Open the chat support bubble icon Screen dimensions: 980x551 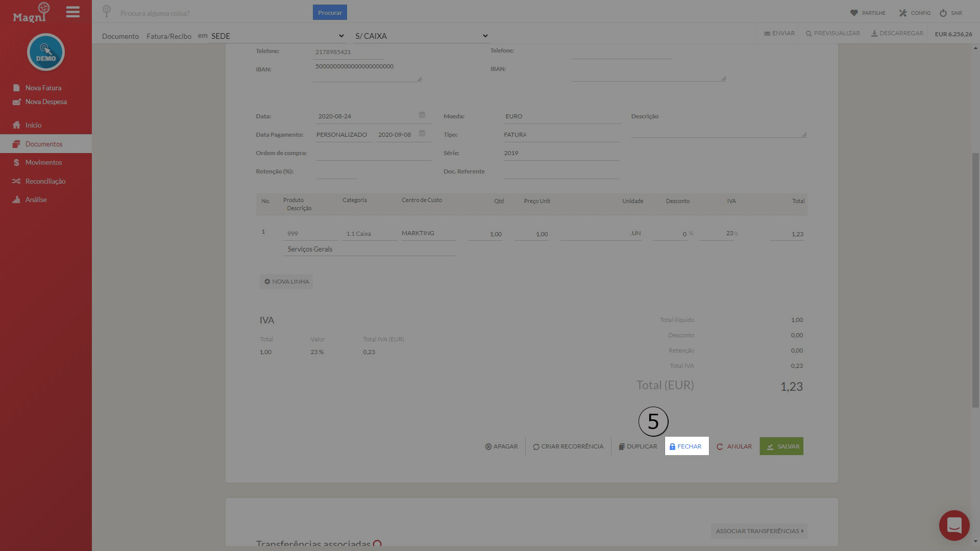pyautogui.click(x=954, y=525)
